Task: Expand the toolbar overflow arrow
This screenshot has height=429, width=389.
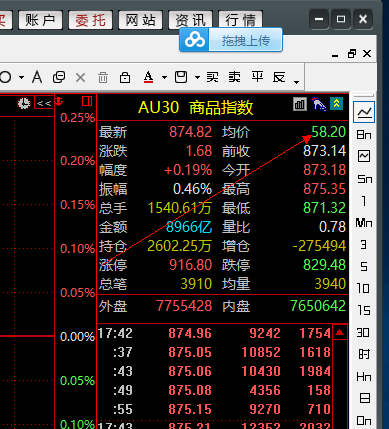Action: click(x=296, y=82)
